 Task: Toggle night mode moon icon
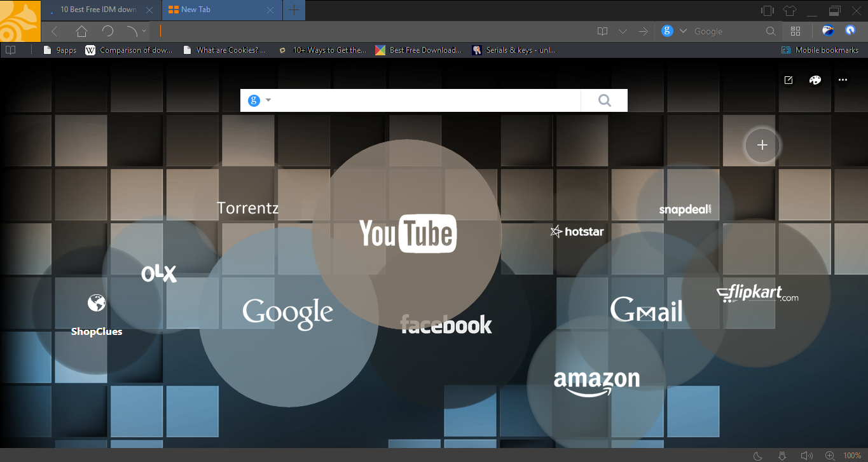tap(758, 455)
